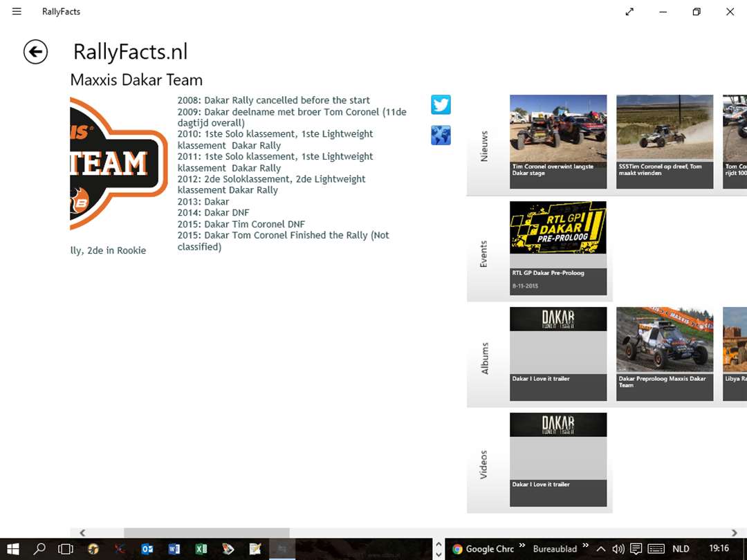Screen dimensions: 747x560
Task: Click the Maxxis Dakar Team title
Action: [x=136, y=80]
